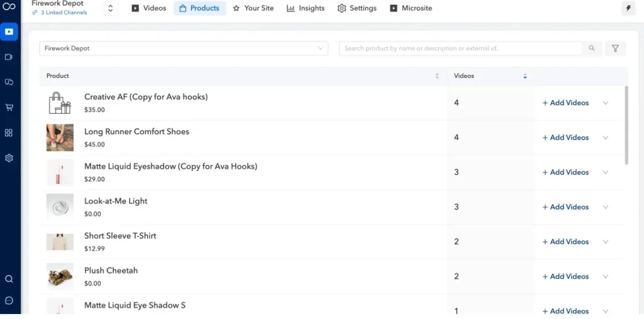Add videos to Short Sleeve T-Shirt
The width and height of the screenshot is (644, 319).
pos(565,242)
